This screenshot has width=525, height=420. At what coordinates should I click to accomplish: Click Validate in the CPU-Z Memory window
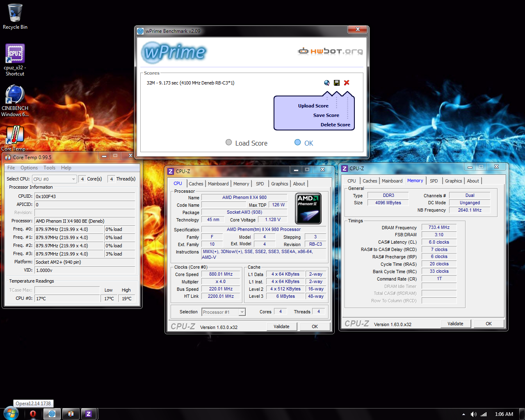click(x=455, y=324)
